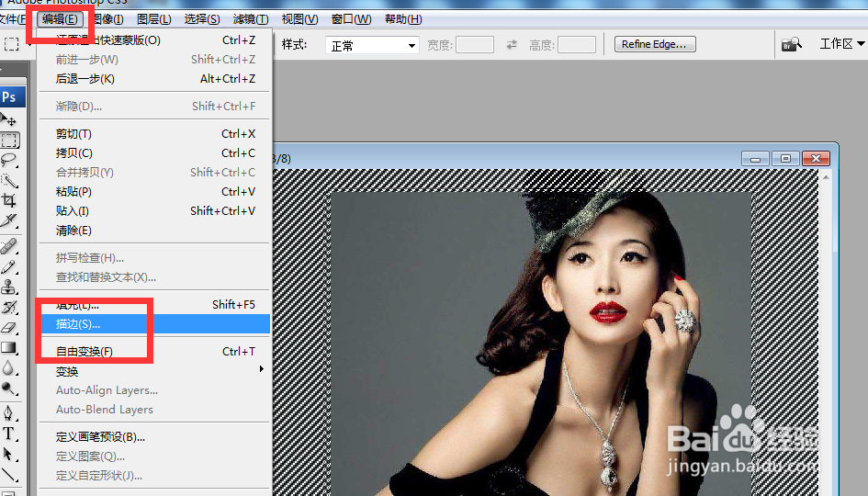Choose 贴入(I) menu item

[155, 211]
